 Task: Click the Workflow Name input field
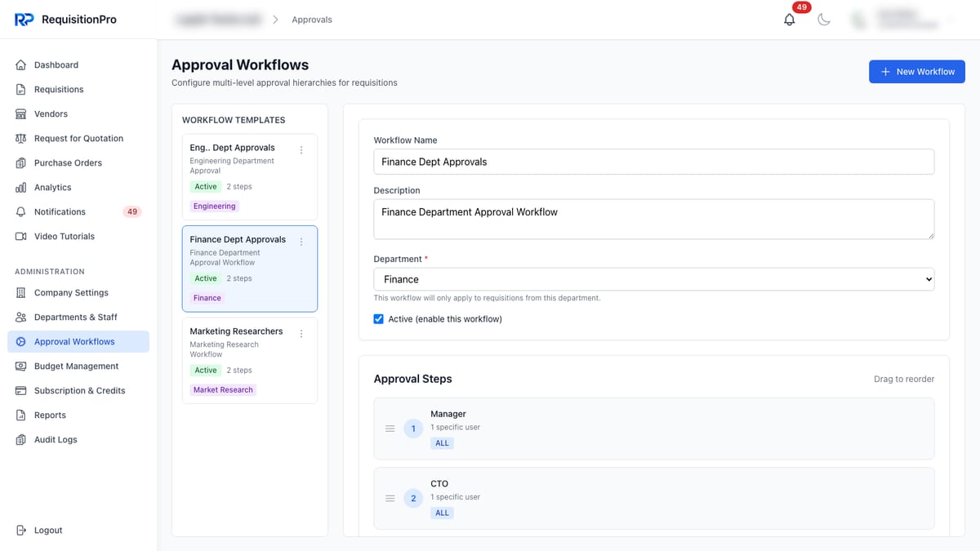(x=653, y=162)
